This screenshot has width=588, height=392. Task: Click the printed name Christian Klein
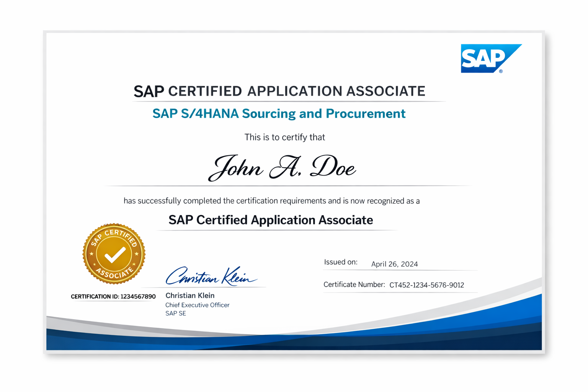coord(190,296)
